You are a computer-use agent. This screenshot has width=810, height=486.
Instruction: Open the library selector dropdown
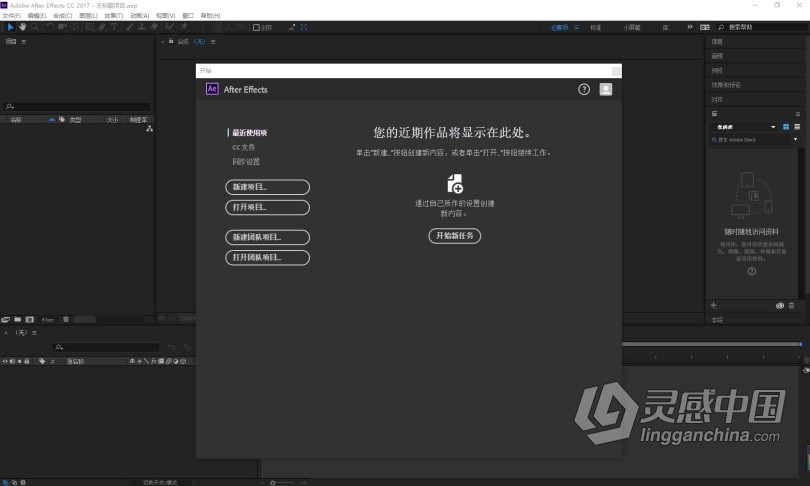[x=744, y=127]
